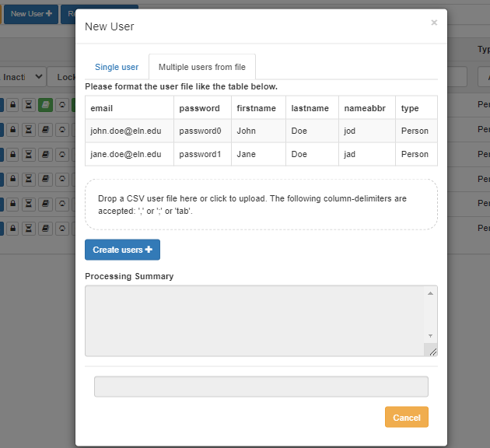Click the lock icon in the fifth user row

tap(12, 204)
